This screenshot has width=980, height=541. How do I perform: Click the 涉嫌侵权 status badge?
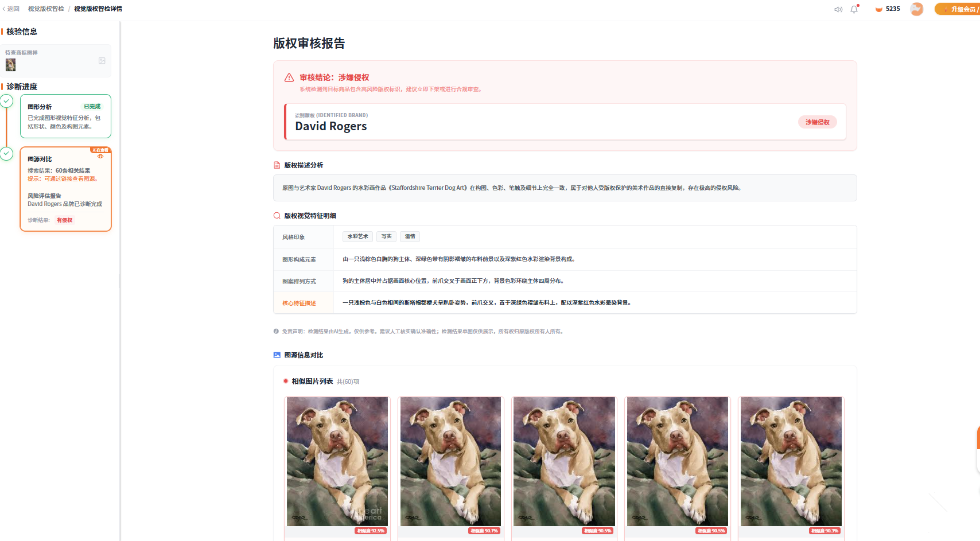[818, 122]
